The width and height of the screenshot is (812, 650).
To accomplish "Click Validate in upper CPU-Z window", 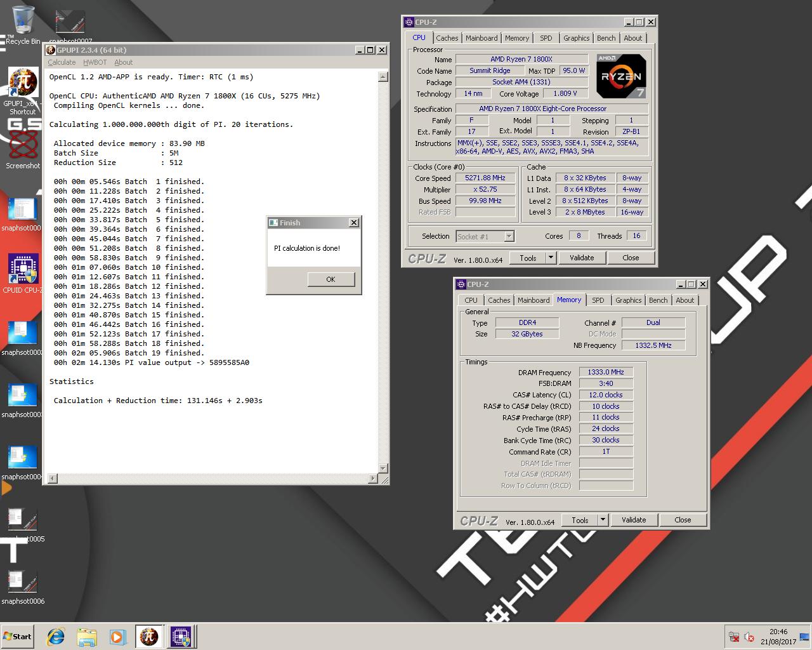I will 582,258.
